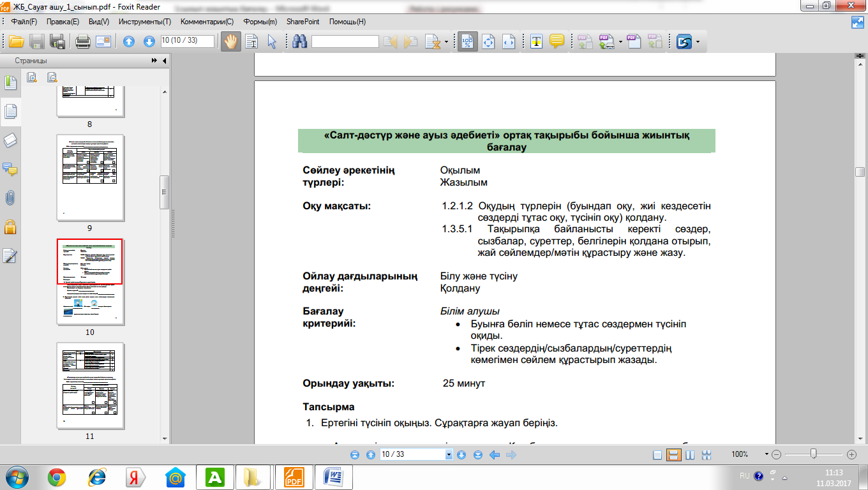Expand the Pages panel options double arrow
The width and height of the screenshot is (868, 490).
click(x=154, y=61)
